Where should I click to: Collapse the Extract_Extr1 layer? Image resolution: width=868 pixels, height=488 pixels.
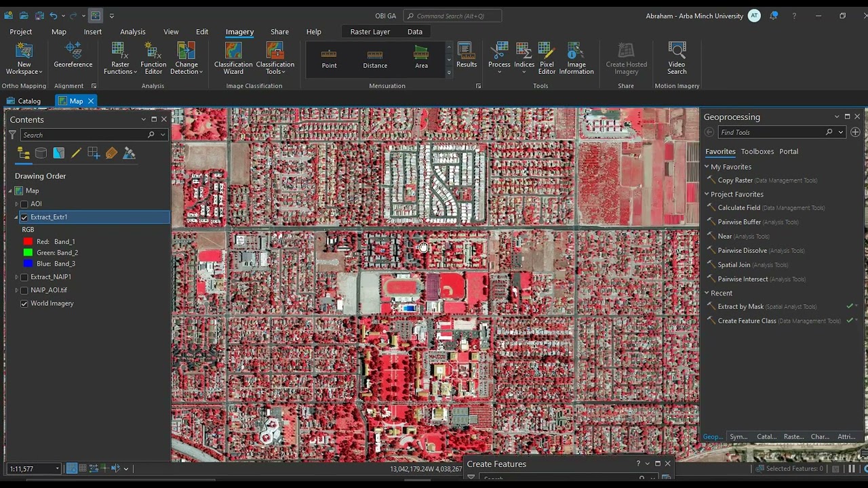[x=16, y=217]
